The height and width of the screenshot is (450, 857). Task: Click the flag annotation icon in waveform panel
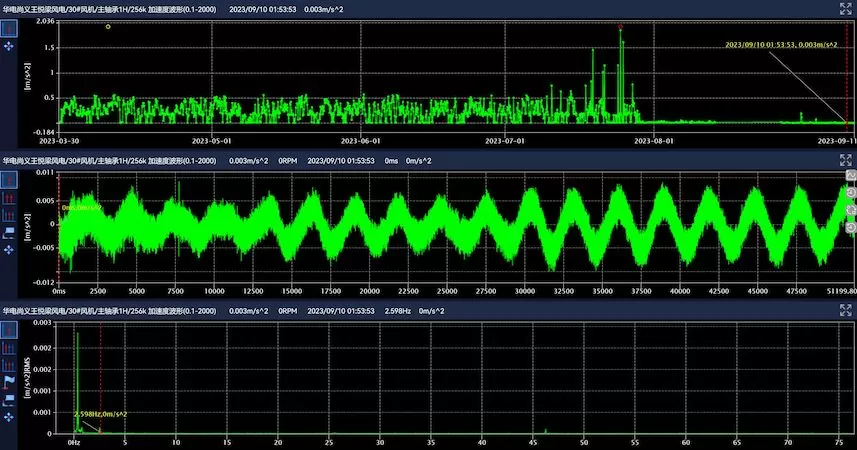(x=9, y=231)
